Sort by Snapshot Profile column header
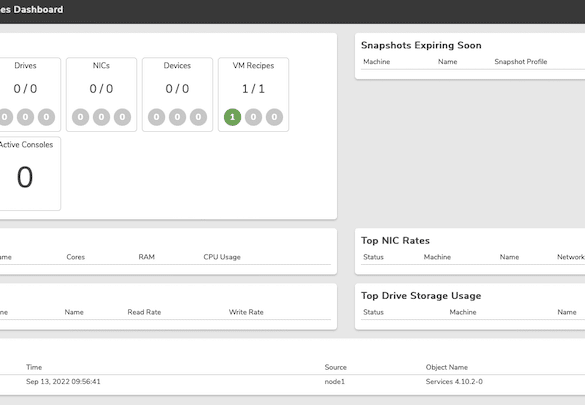Image resolution: width=585 pixels, height=405 pixels. click(x=521, y=62)
